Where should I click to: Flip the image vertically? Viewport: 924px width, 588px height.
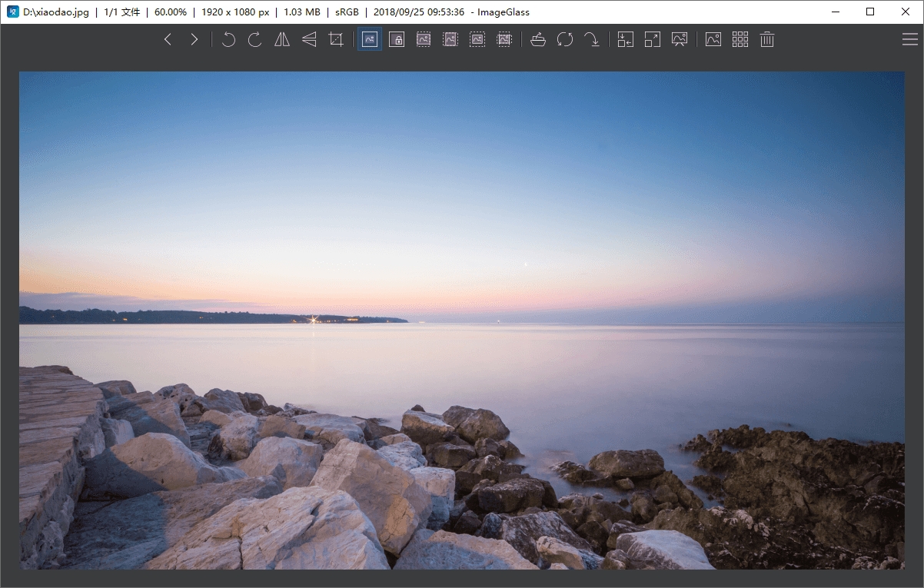(308, 39)
